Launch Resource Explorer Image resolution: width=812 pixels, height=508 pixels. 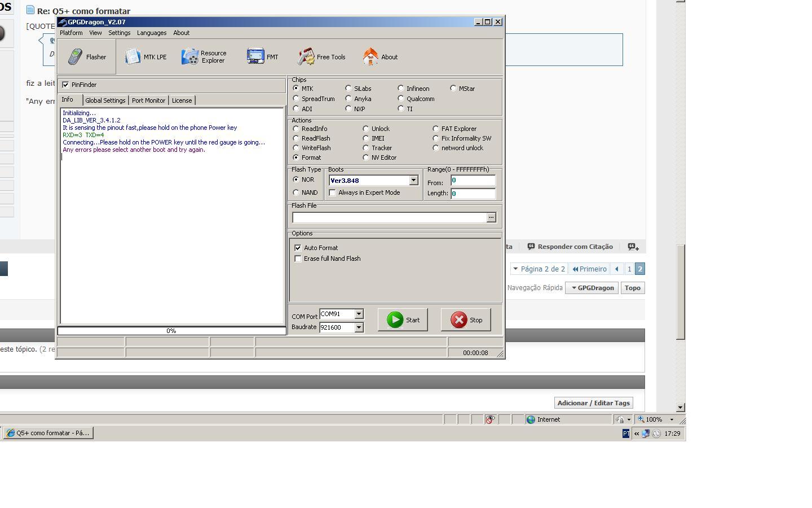204,56
